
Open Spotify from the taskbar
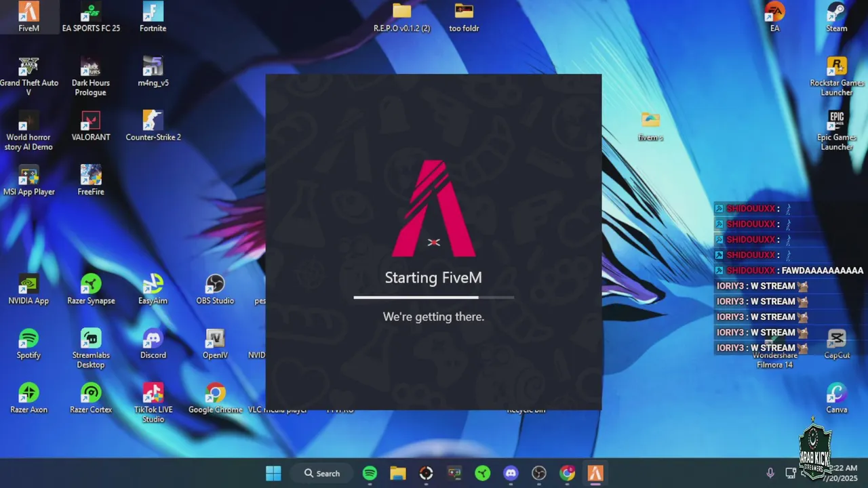pyautogui.click(x=370, y=473)
